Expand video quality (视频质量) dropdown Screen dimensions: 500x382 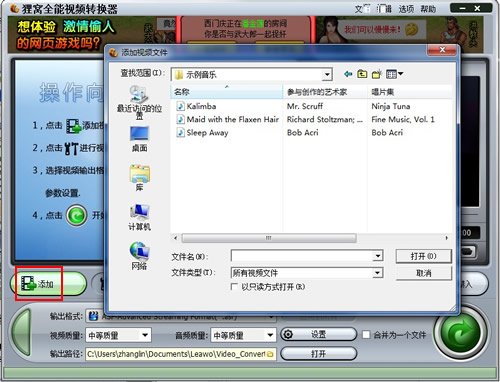tap(145, 335)
